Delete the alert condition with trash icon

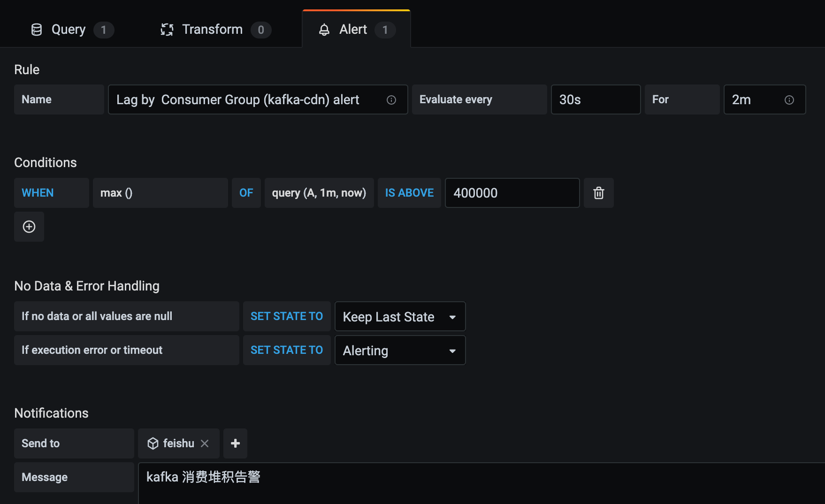tap(598, 193)
